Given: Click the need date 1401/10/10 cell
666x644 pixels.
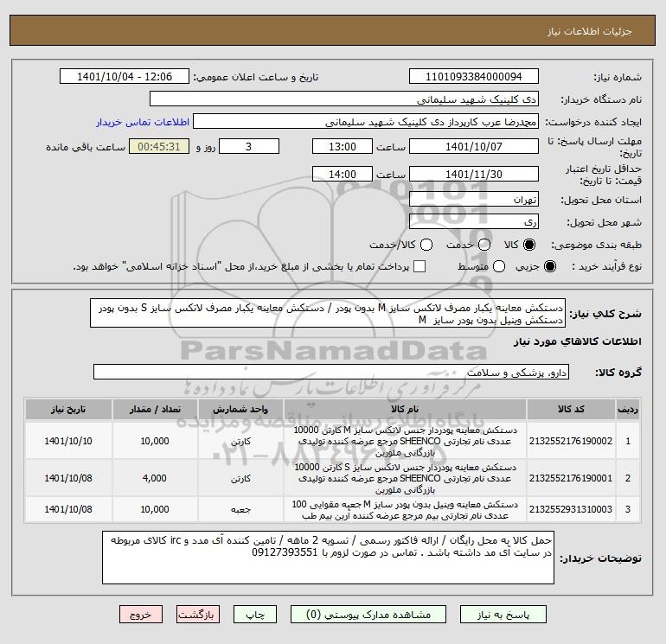Looking at the screenshot, I should (68, 441).
